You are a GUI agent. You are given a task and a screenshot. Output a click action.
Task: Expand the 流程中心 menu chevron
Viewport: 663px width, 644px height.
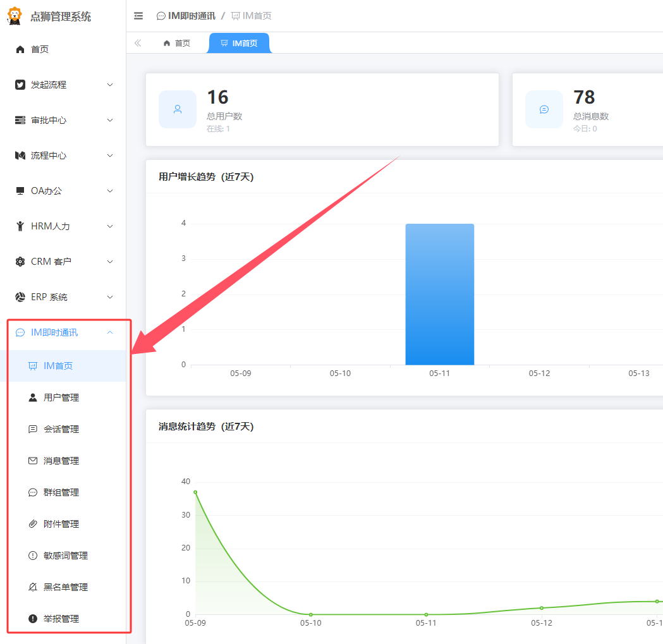click(110, 155)
